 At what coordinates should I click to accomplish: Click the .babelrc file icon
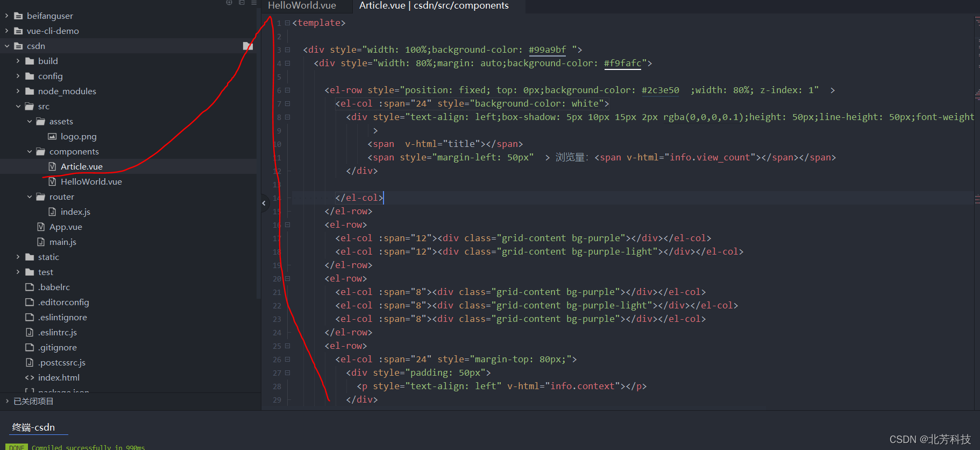click(30, 287)
